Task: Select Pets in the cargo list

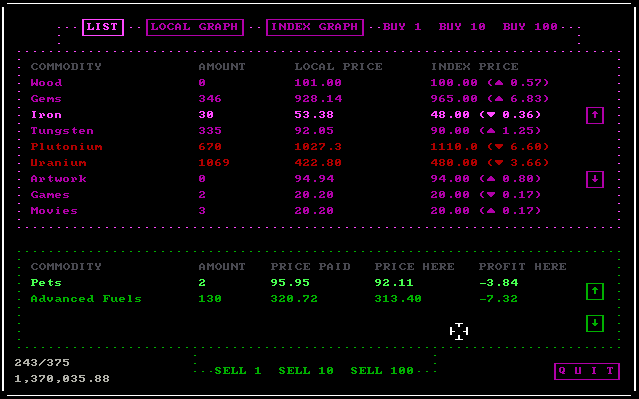Action: click(274, 283)
